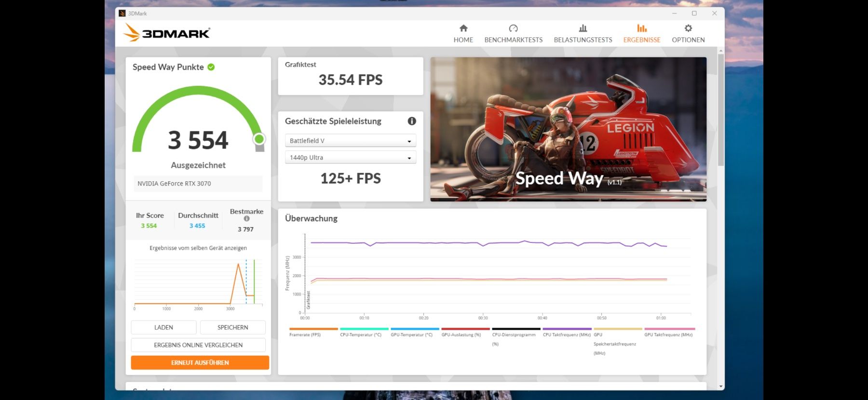Image resolution: width=868 pixels, height=400 pixels.
Task: Click the score gauge green end marker
Action: pyautogui.click(x=259, y=139)
